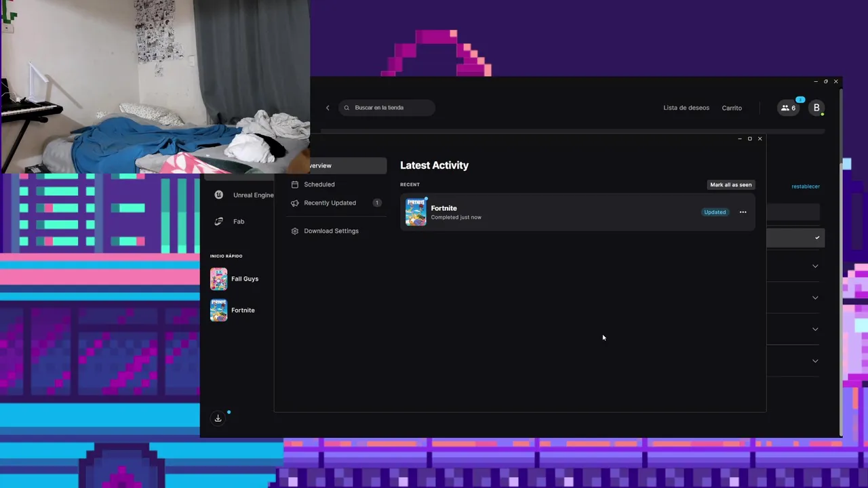Click the Unreal Engine logo icon in sidebar
The width and height of the screenshot is (868, 488).
(x=219, y=195)
